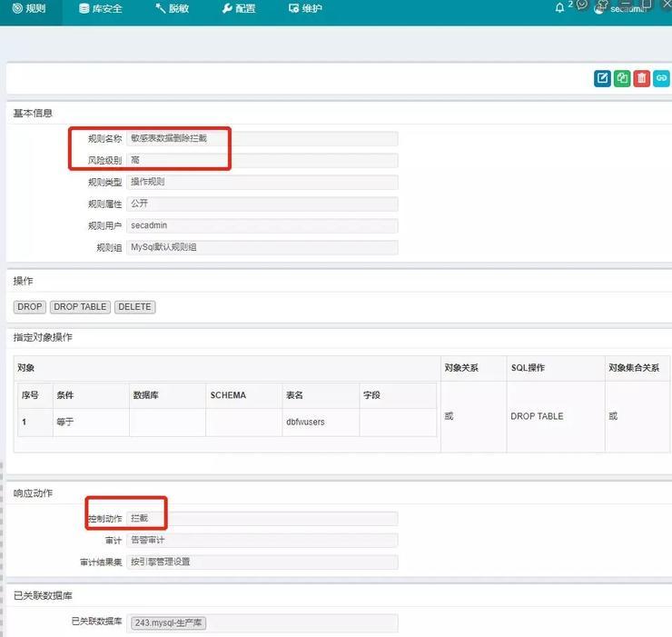Click the 操作 section heading
The width and height of the screenshot is (672, 637).
point(23,282)
